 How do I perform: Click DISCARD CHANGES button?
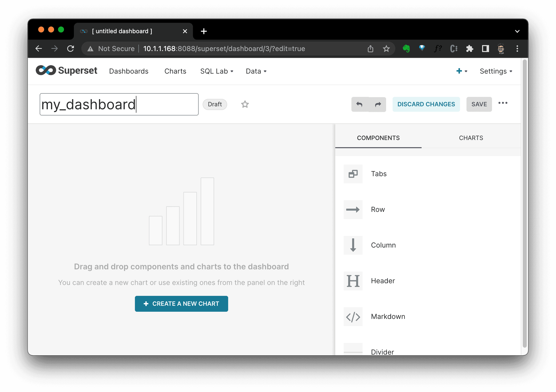pos(426,104)
